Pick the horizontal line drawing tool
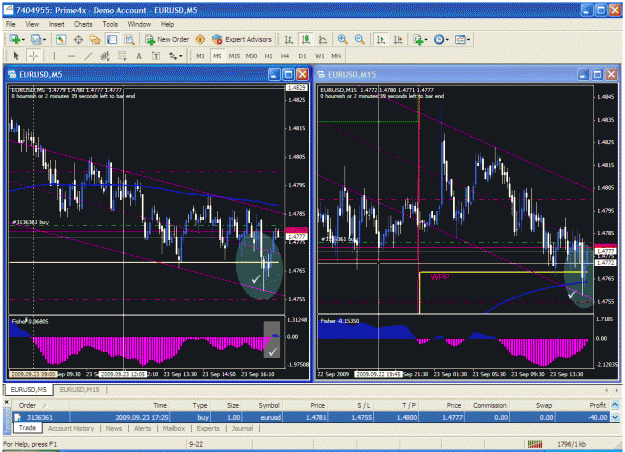Image resolution: width=625 pixels, height=452 pixels. click(71, 56)
